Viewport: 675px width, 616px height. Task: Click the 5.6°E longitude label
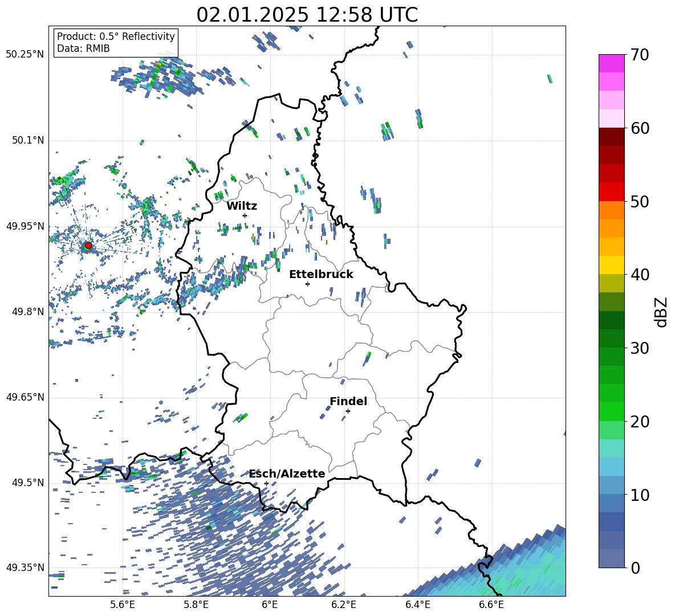122,605
